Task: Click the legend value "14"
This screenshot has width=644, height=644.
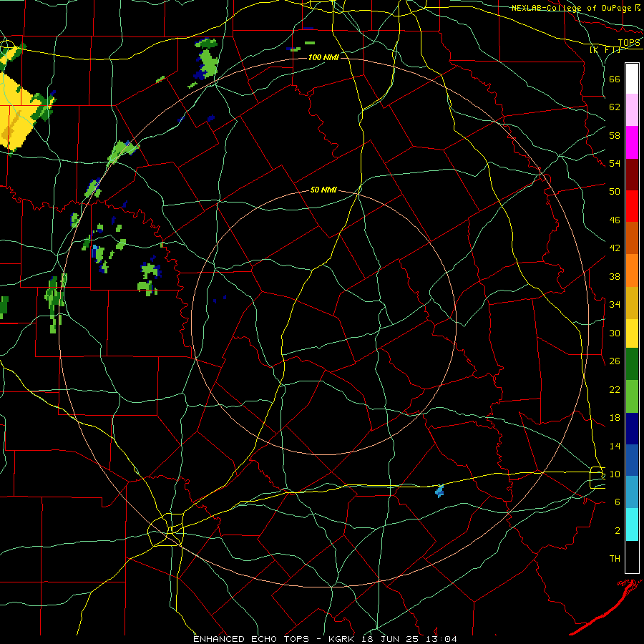Action: [x=615, y=446]
